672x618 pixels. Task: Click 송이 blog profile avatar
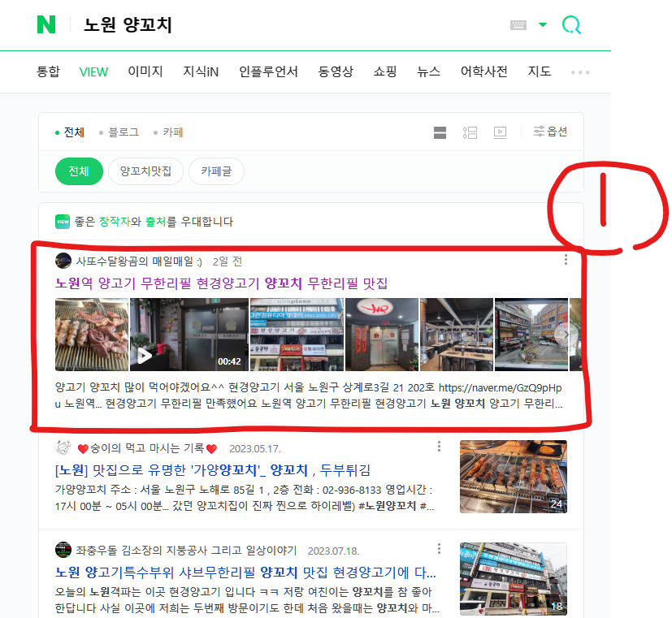point(63,447)
